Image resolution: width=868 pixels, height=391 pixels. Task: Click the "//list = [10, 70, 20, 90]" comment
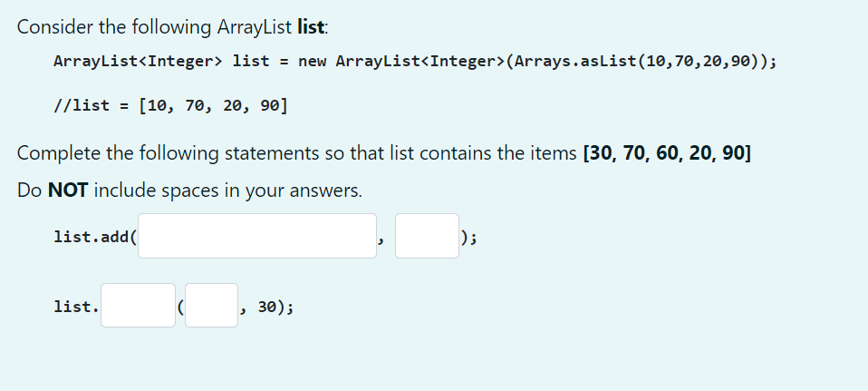point(170,105)
